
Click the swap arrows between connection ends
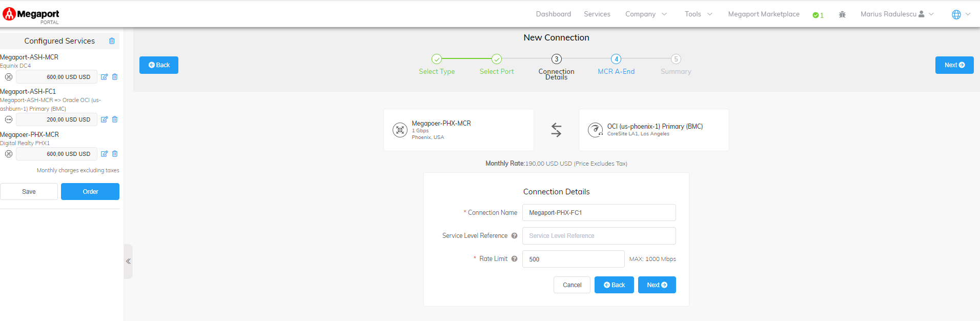coord(556,130)
